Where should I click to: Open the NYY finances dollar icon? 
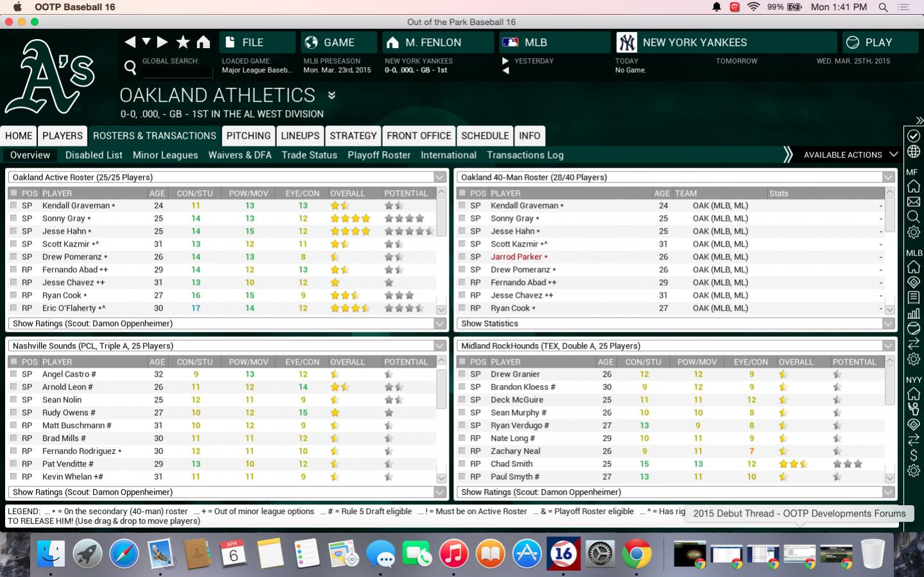tap(913, 455)
